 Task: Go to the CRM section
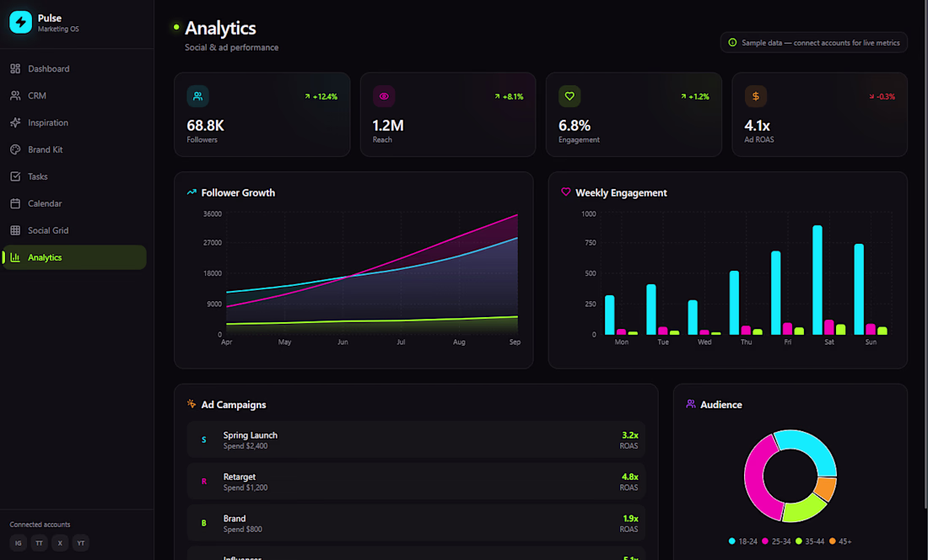pos(74,96)
